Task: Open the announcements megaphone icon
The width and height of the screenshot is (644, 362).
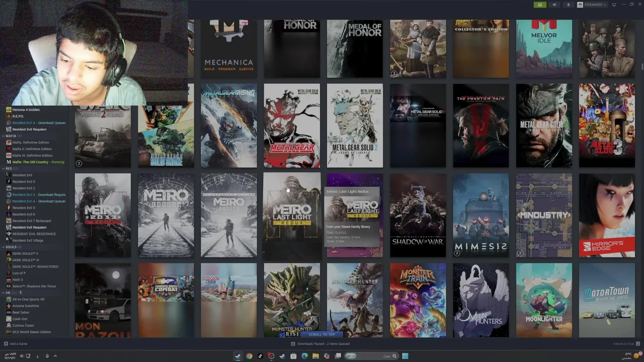Action: click(x=554, y=5)
